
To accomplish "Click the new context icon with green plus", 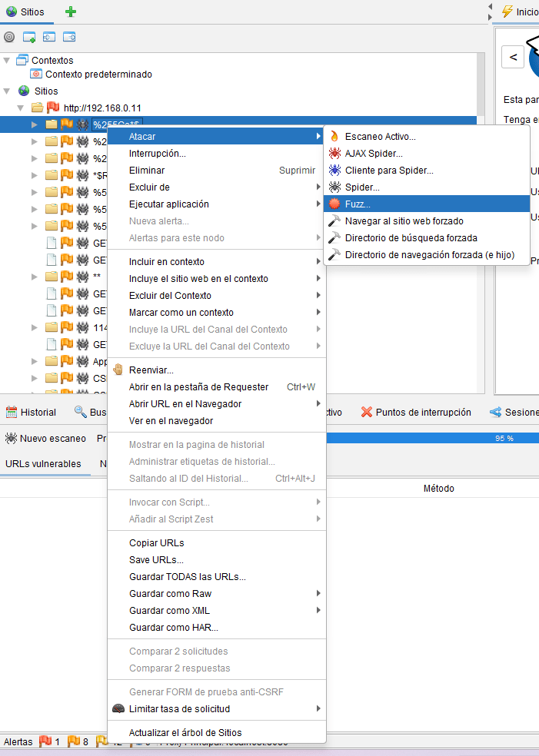I will pos(29,36).
